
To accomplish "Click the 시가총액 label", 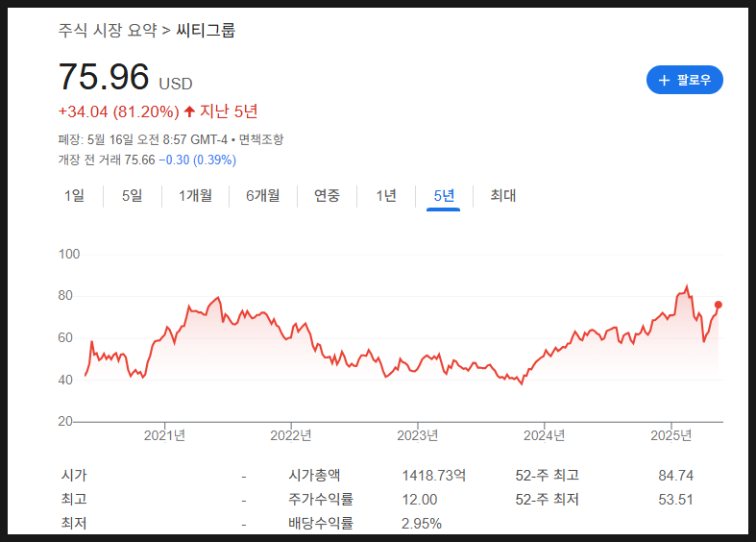I will pyautogui.click(x=314, y=476).
